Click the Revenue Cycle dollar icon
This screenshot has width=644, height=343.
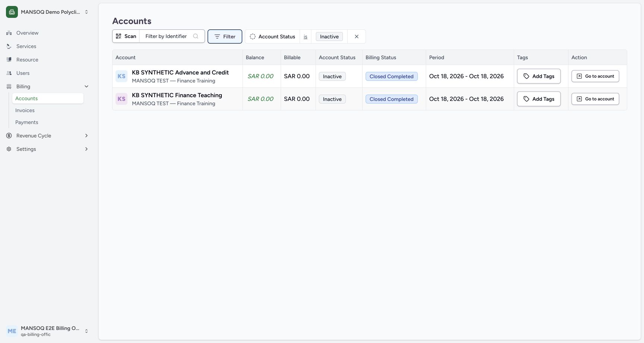coord(9,136)
